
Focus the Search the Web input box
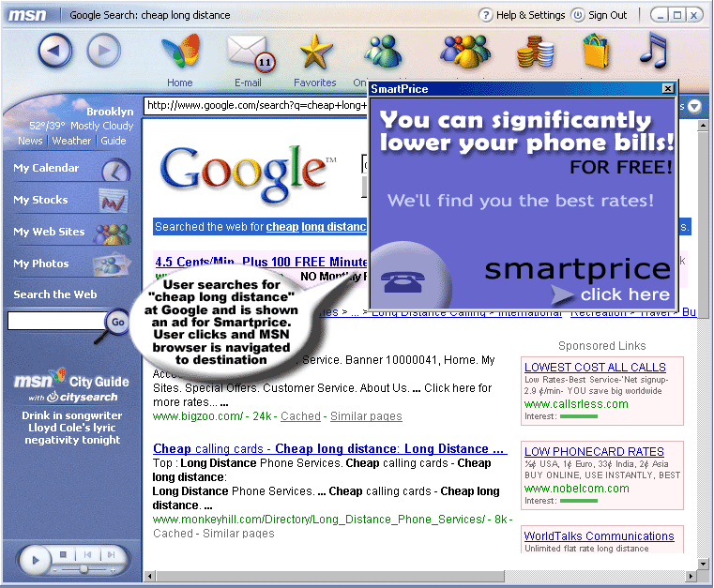point(56,321)
